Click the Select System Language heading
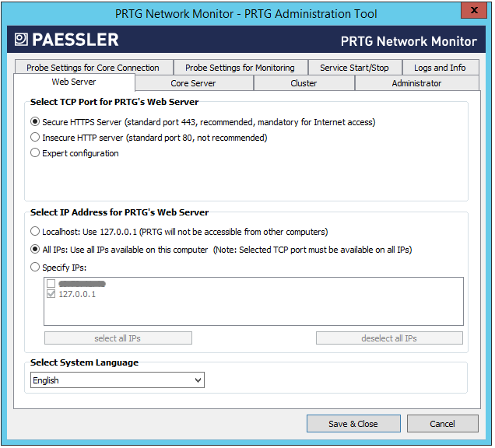 point(85,363)
